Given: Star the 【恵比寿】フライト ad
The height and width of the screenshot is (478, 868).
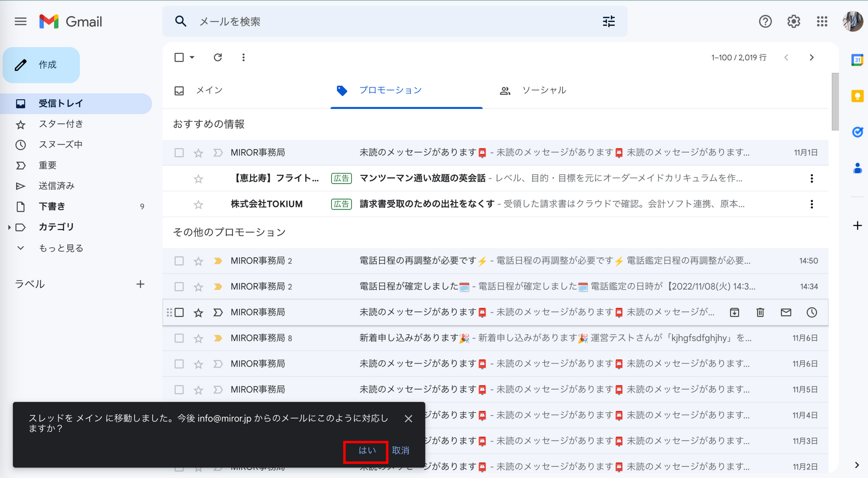Looking at the screenshot, I should pyautogui.click(x=198, y=178).
